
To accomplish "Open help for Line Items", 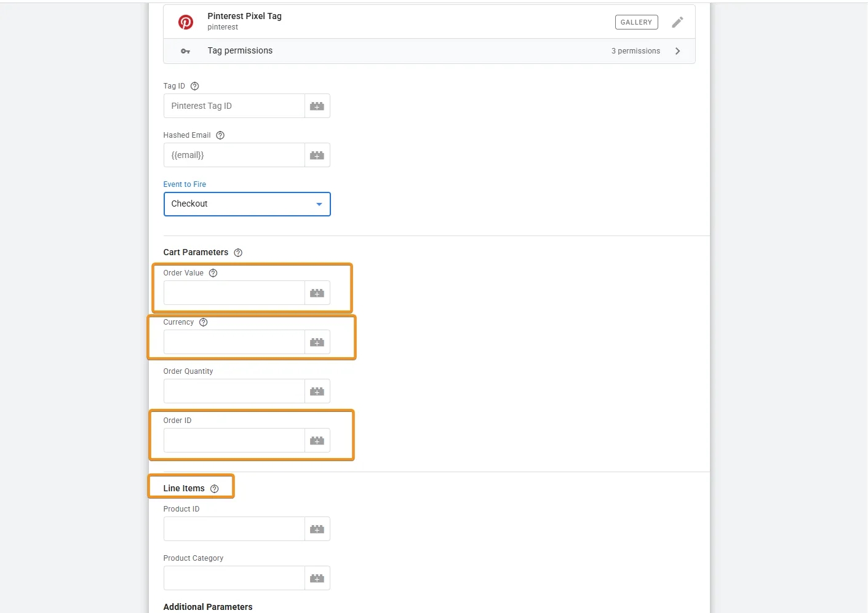I will (x=215, y=489).
